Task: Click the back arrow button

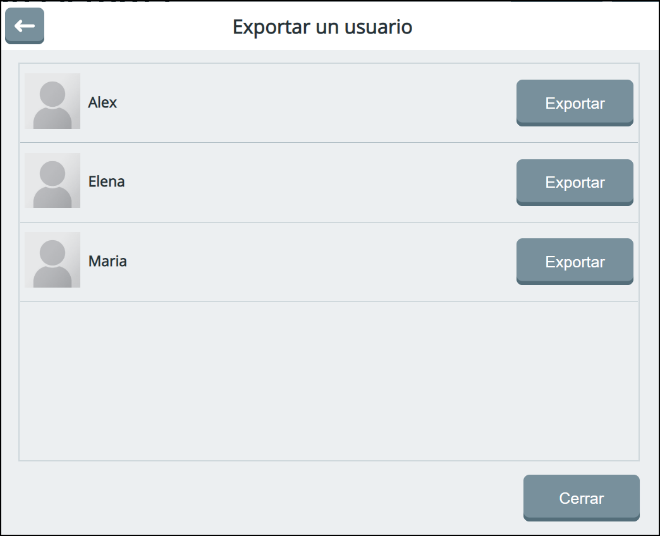Action: tap(24, 26)
